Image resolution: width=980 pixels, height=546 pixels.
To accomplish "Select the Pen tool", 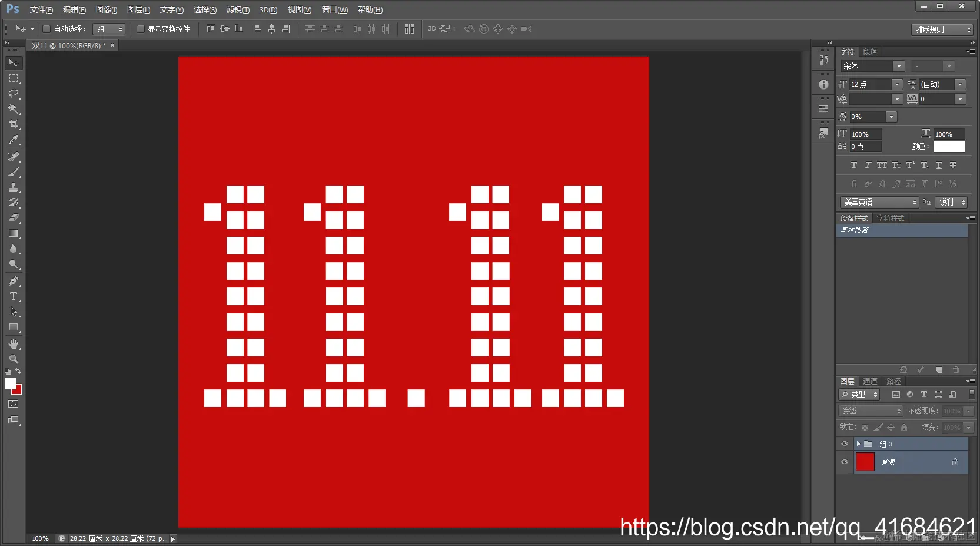I will tap(14, 281).
